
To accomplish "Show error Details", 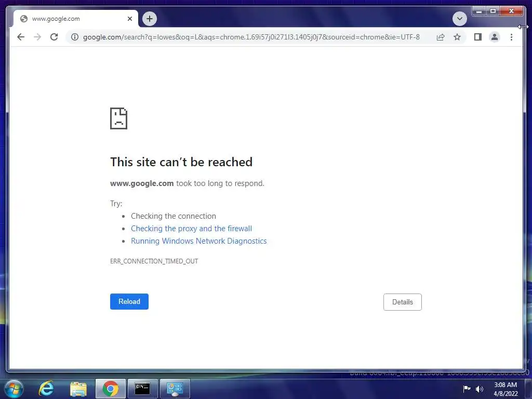I will coord(403,302).
